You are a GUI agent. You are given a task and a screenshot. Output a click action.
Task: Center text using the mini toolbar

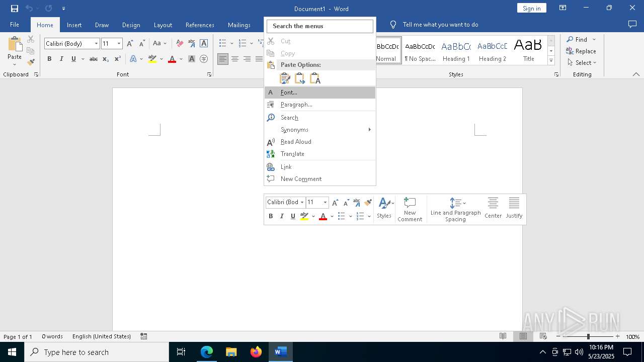click(493, 208)
